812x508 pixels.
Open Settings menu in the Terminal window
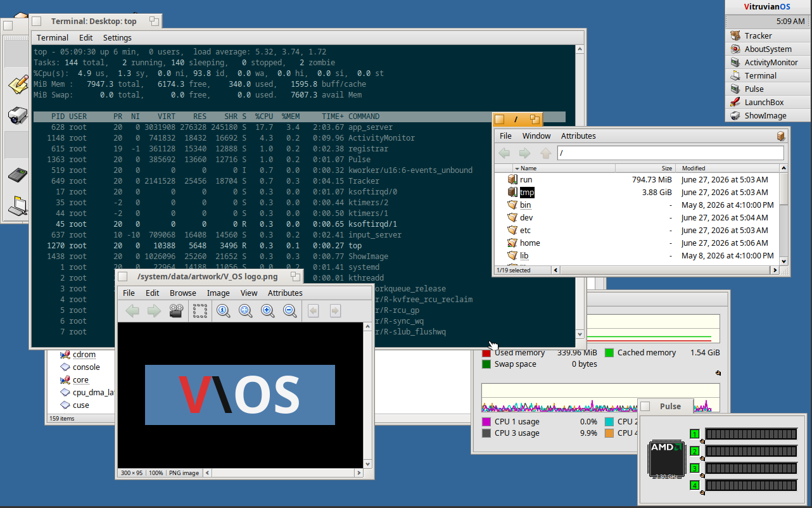117,38
